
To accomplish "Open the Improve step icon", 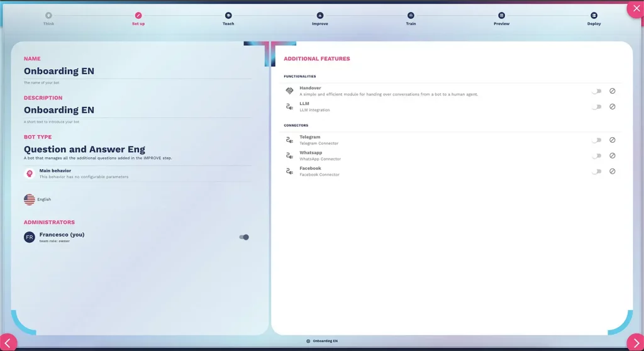I will pyautogui.click(x=320, y=16).
